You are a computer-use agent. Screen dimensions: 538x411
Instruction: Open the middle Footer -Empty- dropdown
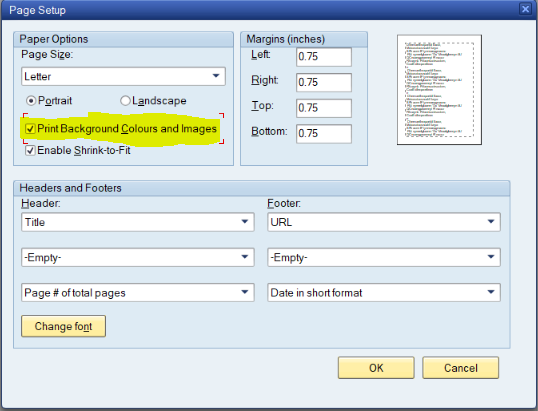[384, 257]
